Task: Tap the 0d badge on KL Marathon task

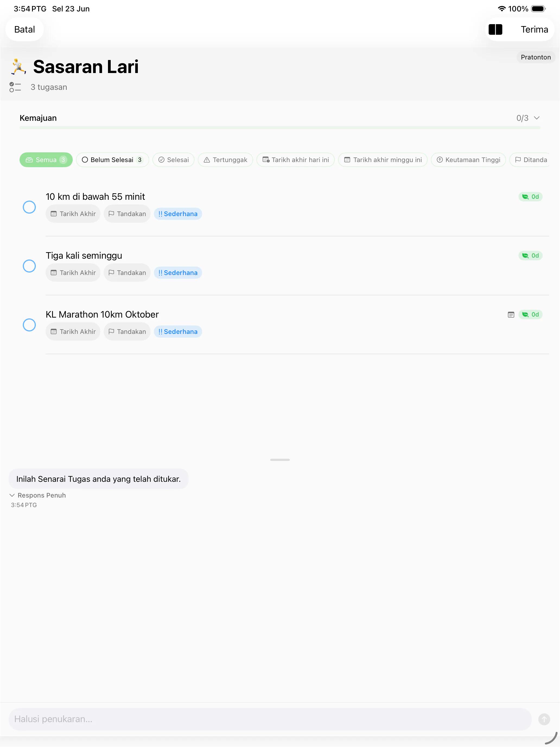Action: click(530, 314)
